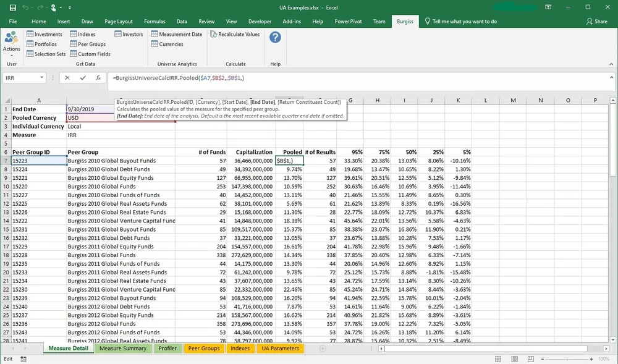Click Currencies in Universe Analytics
Viewport: 618px width, 364px height.
[x=167, y=44]
